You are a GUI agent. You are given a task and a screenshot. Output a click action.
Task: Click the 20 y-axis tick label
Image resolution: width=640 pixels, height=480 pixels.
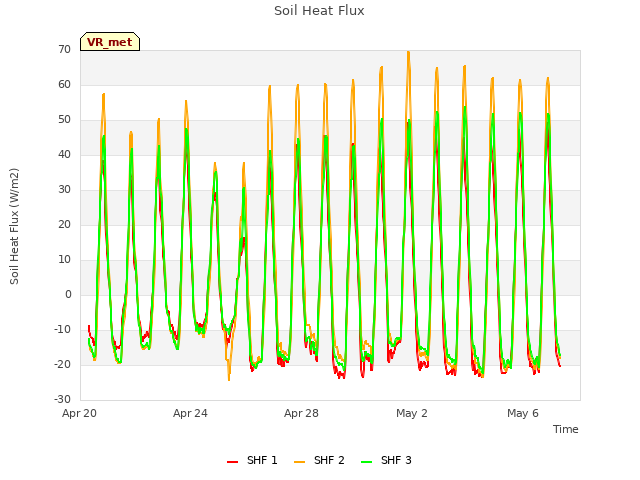[x=64, y=224]
